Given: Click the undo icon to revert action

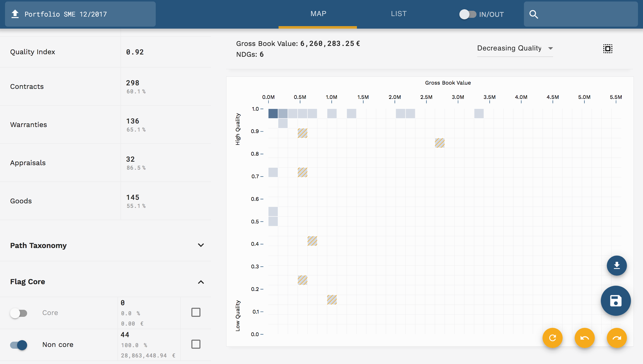Looking at the screenshot, I should 585,338.
